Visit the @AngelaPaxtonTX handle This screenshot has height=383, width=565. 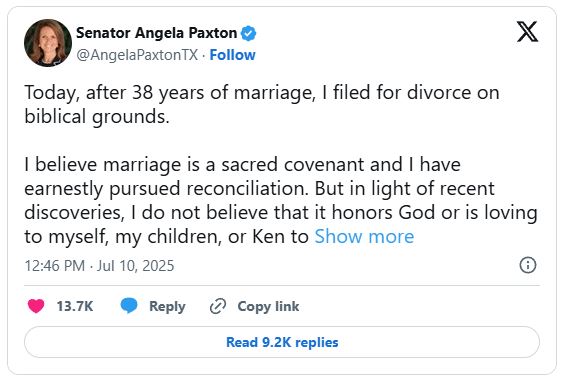point(137,55)
